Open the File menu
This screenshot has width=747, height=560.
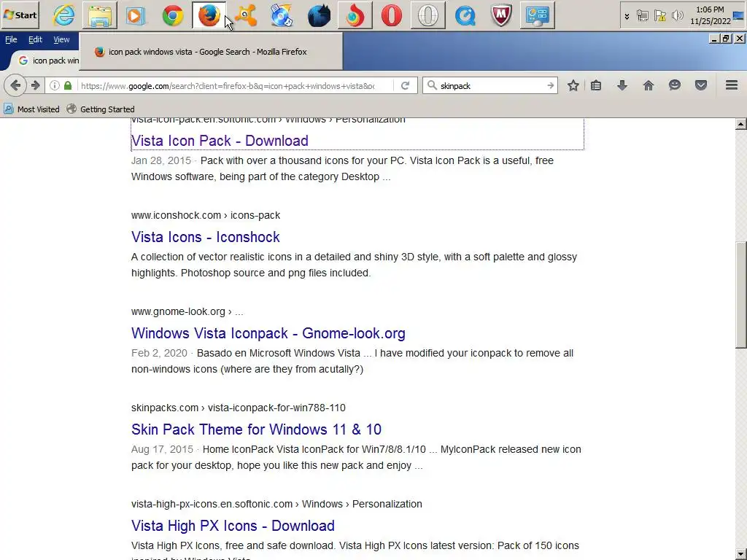(x=11, y=39)
